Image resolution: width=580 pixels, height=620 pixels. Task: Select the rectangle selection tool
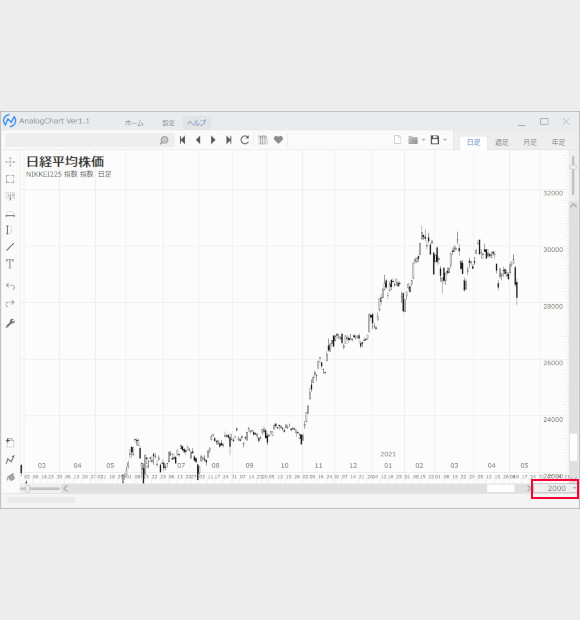(x=10, y=179)
